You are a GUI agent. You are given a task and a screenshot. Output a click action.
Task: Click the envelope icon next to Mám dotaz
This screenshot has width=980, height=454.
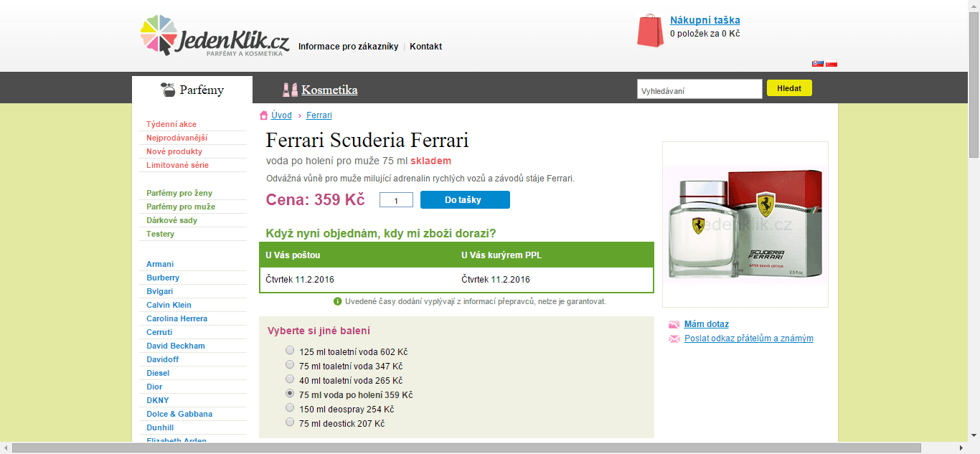[x=673, y=324]
